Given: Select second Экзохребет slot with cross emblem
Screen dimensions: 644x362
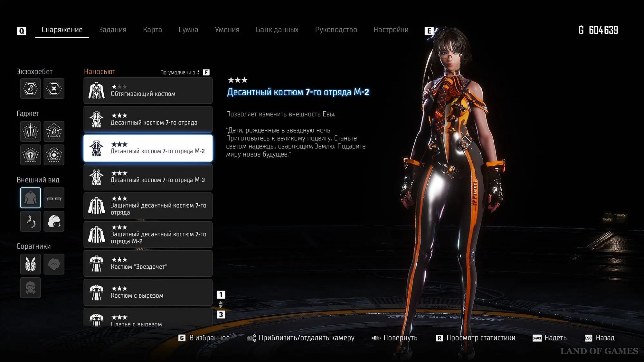Looking at the screenshot, I should coord(54,88).
